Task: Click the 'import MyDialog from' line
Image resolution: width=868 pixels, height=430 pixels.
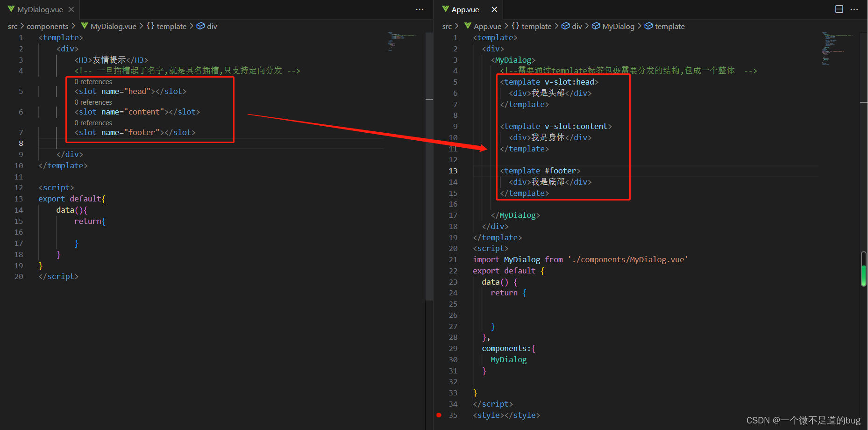Action: 580,260
